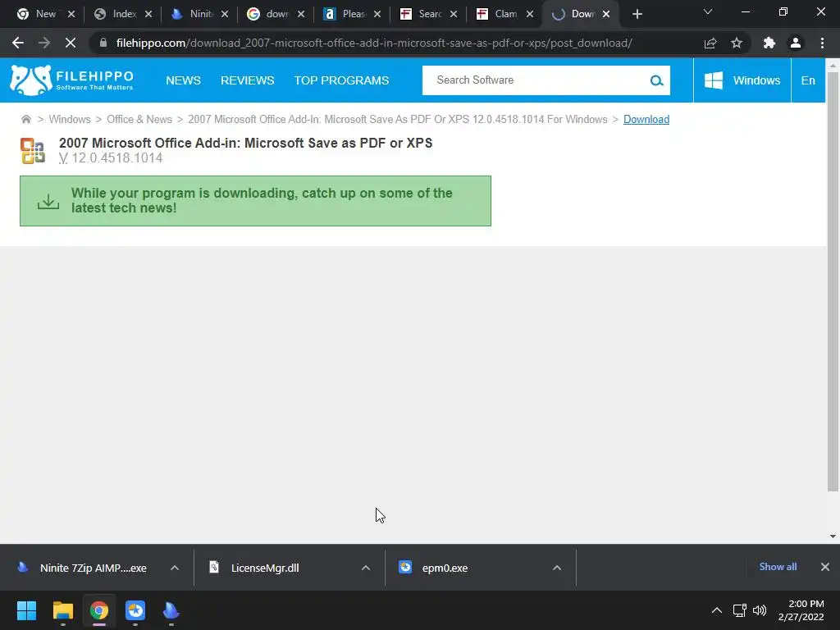Click the page vertical scrollbar

[x=833, y=281]
